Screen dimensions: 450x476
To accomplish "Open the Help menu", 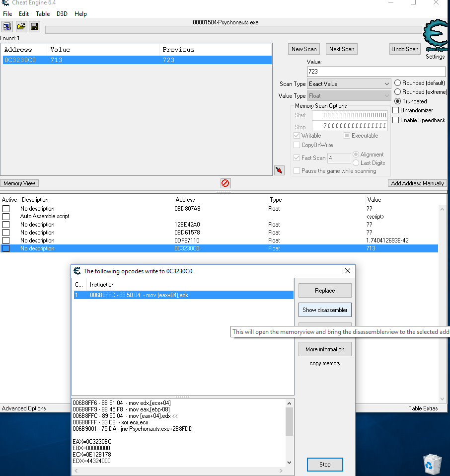I will (x=81, y=13).
